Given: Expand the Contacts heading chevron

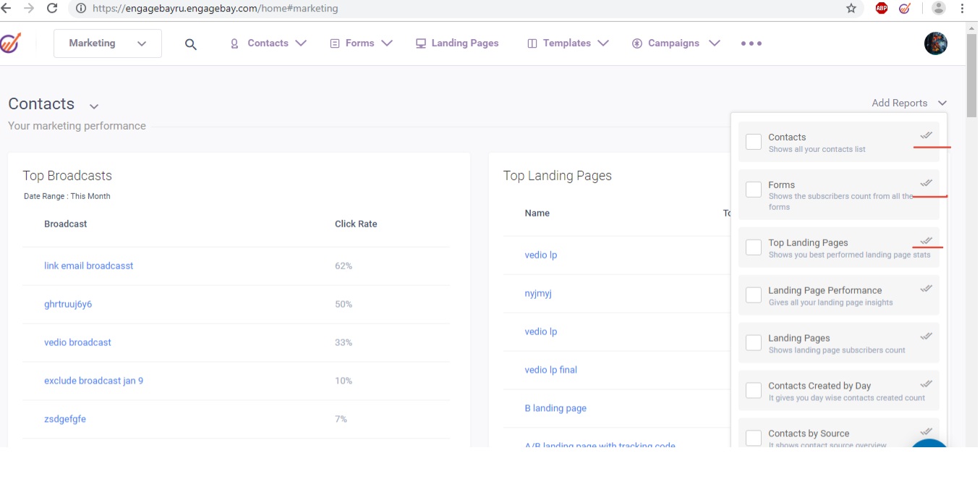Looking at the screenshot, I should [94, 106].
